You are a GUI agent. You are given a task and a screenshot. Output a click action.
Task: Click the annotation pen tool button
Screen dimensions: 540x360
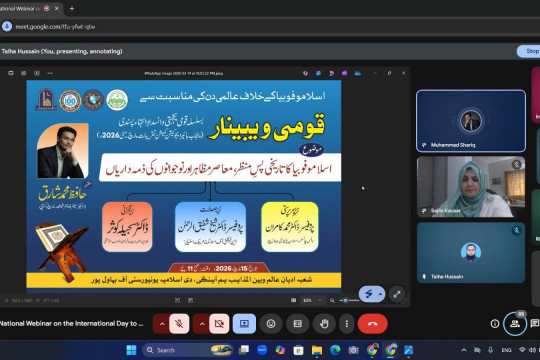point(369,294)
